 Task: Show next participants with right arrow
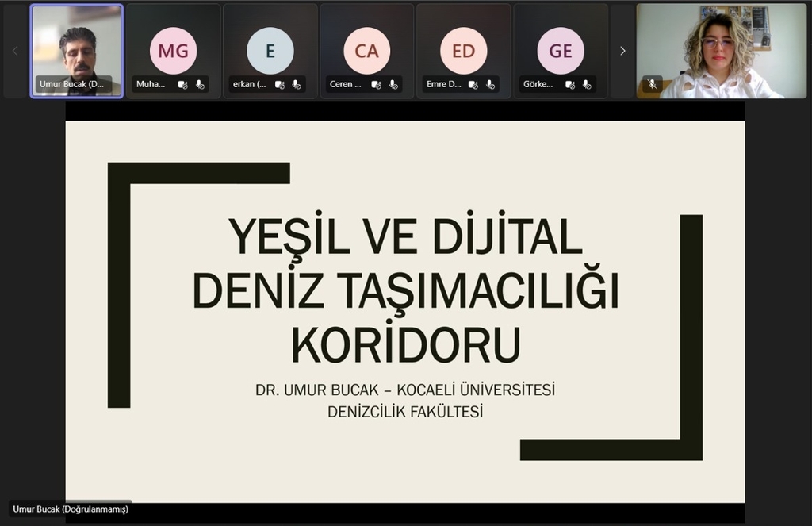point(622,51)
